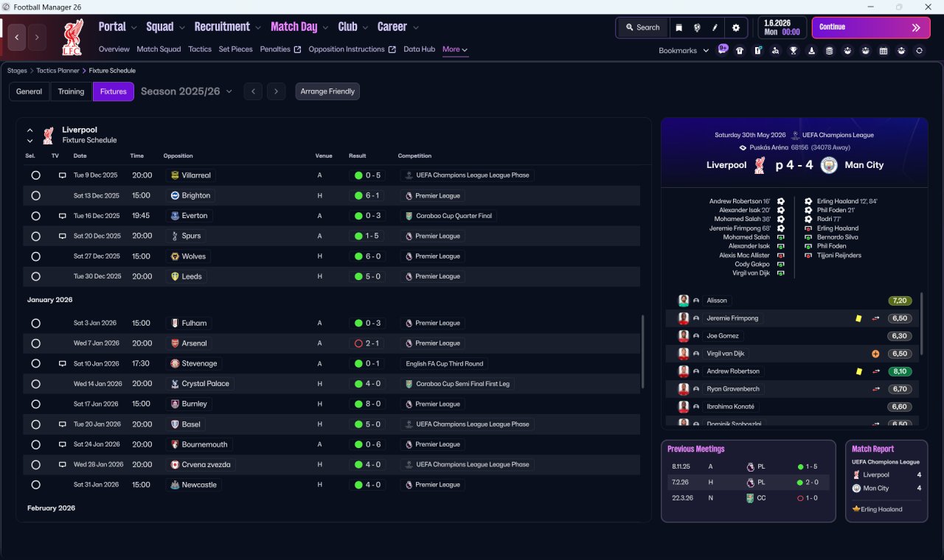Click the Continue button
The width and height of the screenshot is (944, 560).
point(871,27)
